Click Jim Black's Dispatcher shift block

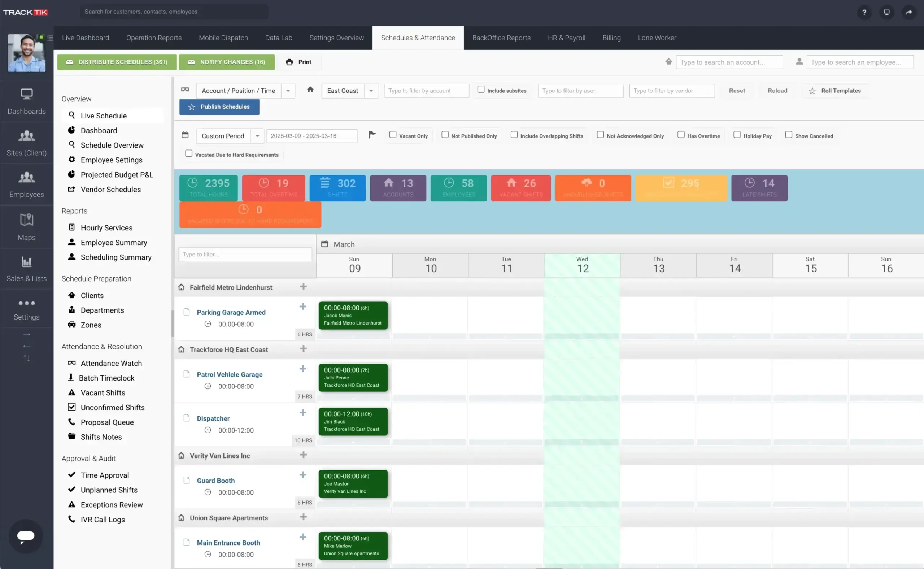[x=353, y=421]
